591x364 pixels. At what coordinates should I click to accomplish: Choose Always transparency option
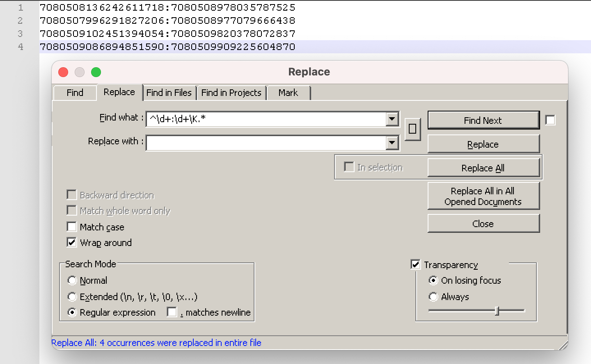click(433, 296)
